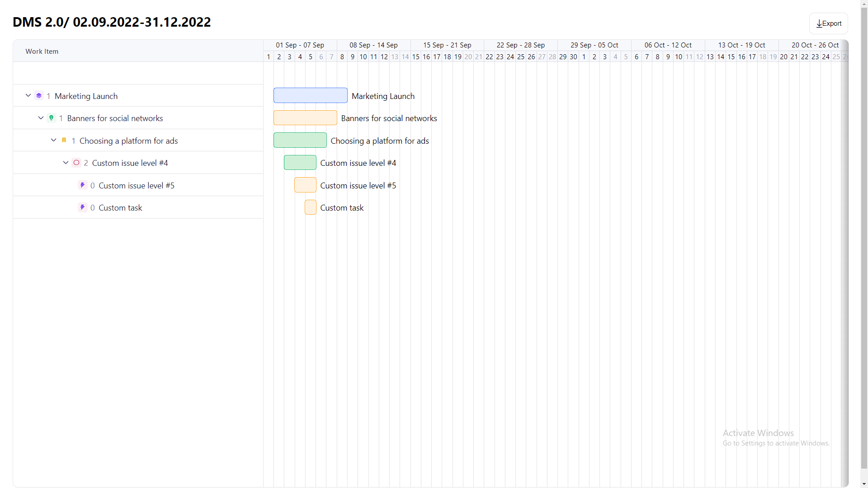Click the child count 0 on Custom issue level #5
The image size is (868, 488).
pyautogui.click(x=93, y=186)
